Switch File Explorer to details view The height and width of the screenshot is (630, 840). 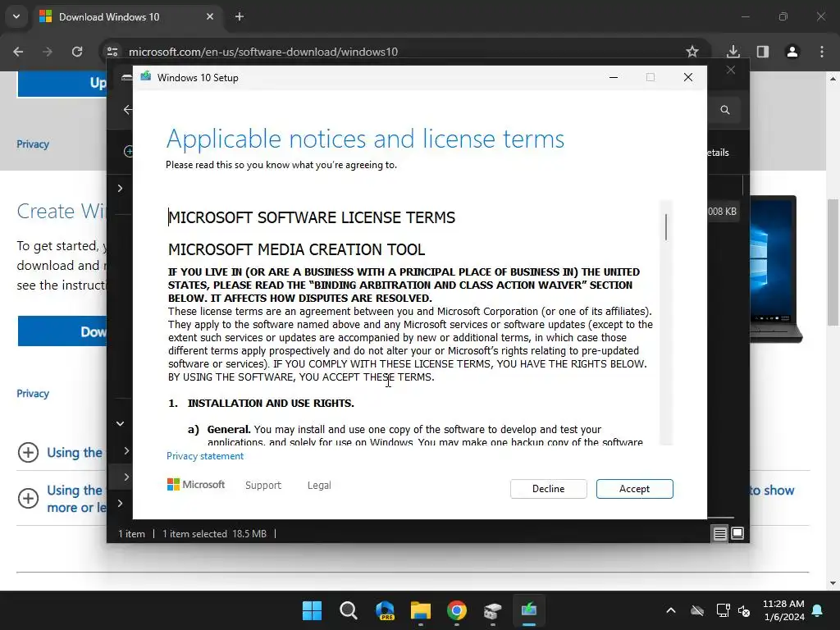point(720,533)
